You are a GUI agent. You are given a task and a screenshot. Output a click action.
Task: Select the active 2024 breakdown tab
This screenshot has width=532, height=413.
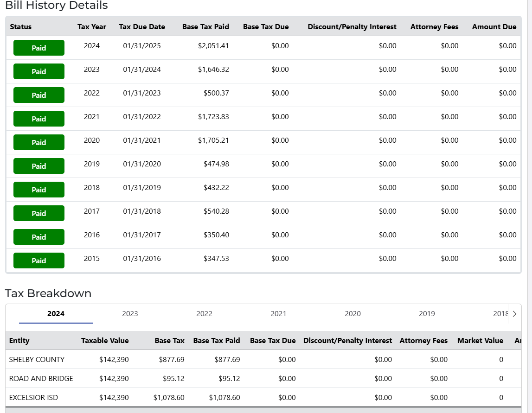(x=56, y=314)
